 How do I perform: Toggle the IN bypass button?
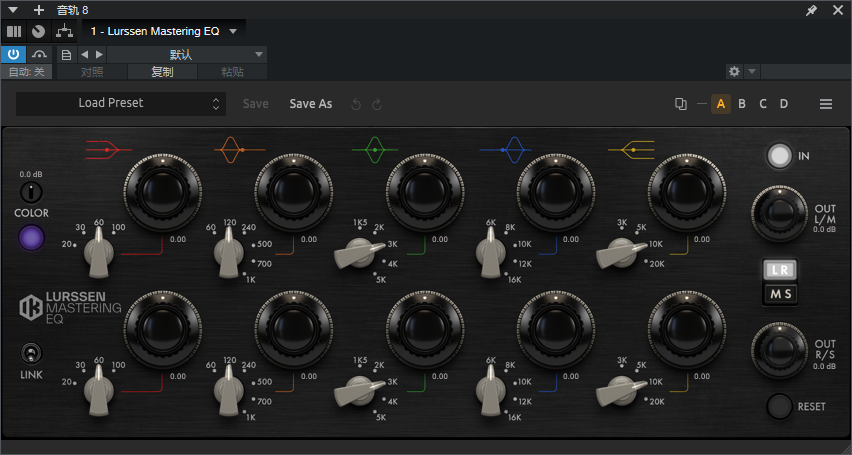click(x=779, y=155)
